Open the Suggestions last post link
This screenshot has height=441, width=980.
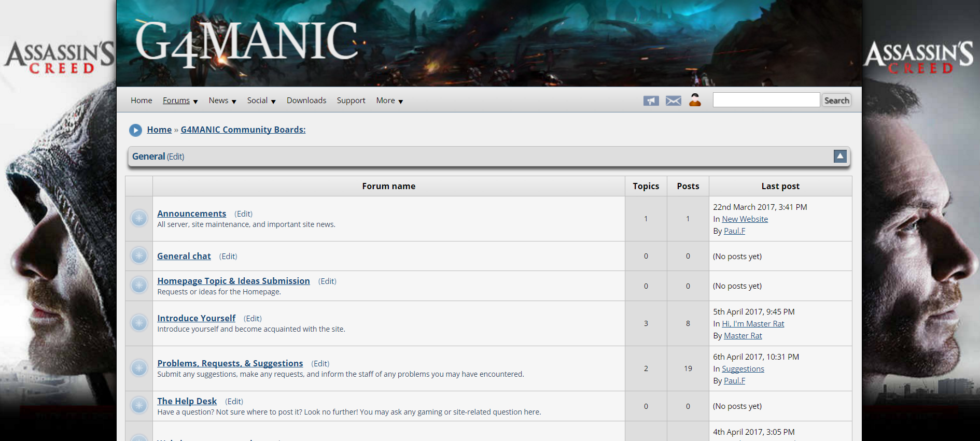(x=743, y=369)
